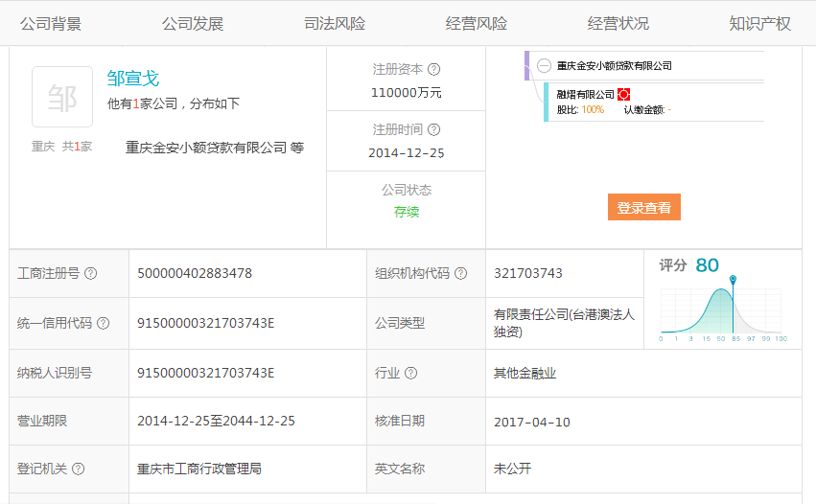Select credit code in 统一信用代码 row

205,323
